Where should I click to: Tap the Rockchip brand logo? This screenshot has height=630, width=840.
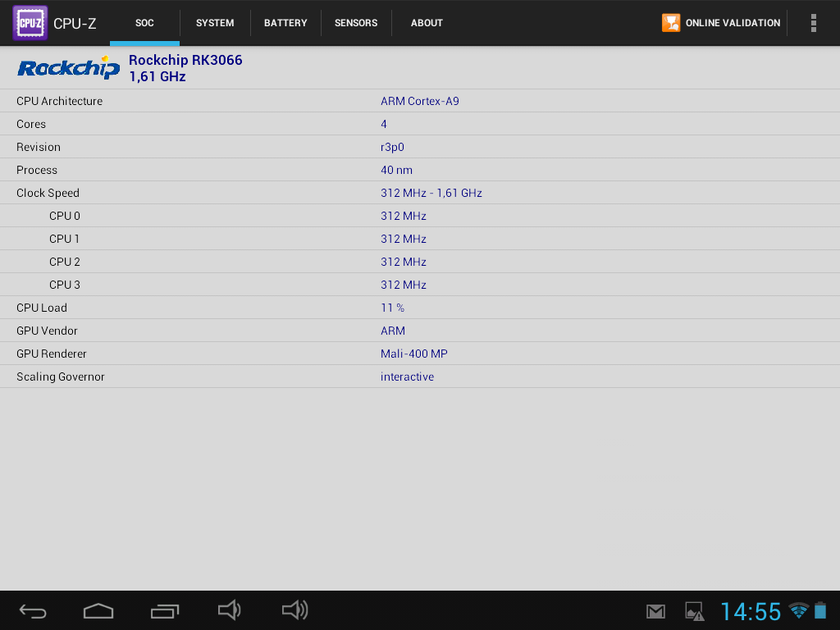69,68
